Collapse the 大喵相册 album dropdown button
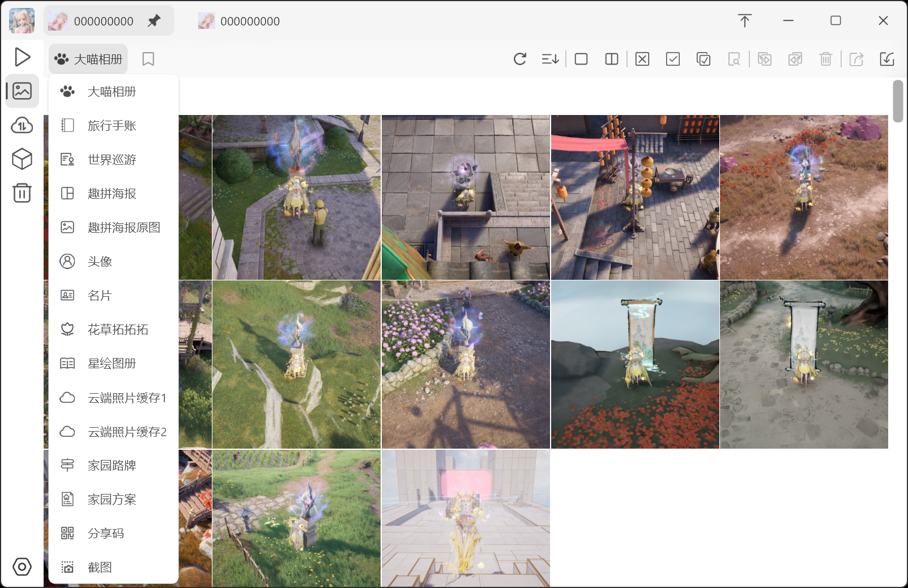908x588 pixels. tap(88, 59)
